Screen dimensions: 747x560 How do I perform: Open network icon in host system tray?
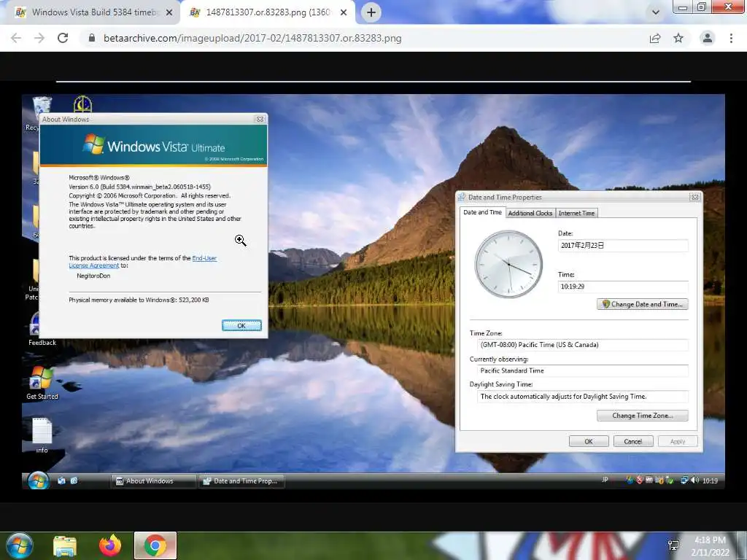click(x=673, y=545)
